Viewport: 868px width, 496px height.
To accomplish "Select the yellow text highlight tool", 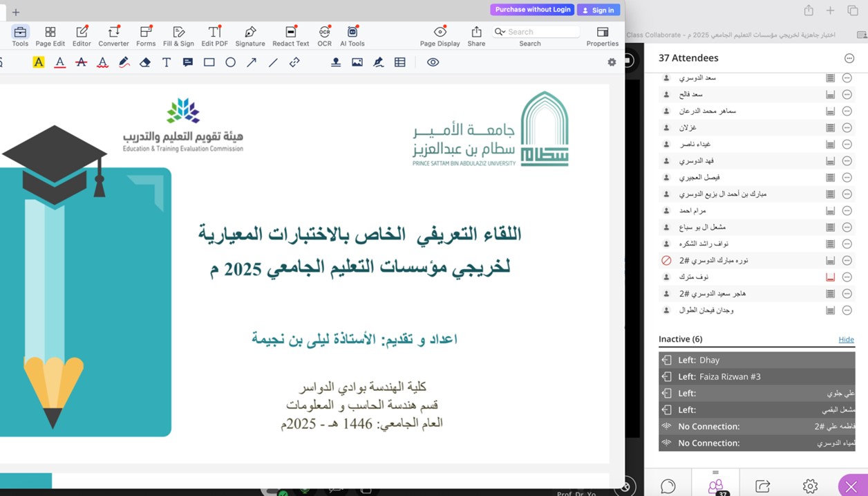I will pos(39,62).
